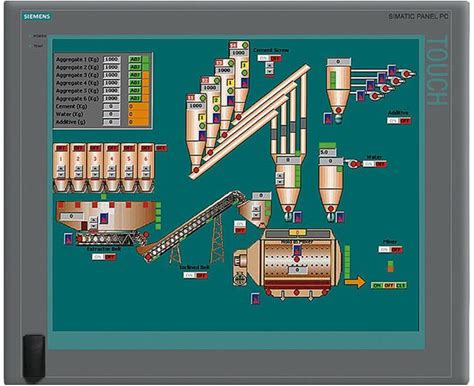Click the down arrow under Cement Screw
Viewport: 474px width, 386px height.
click(269, 71)
